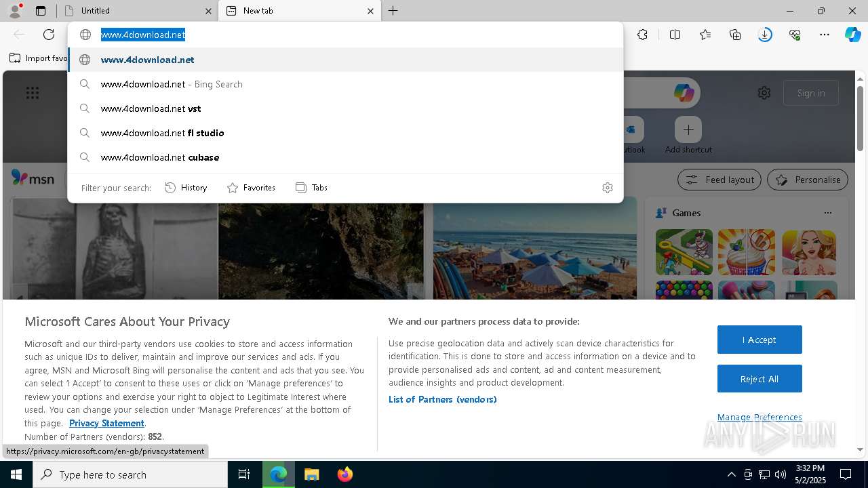Open Favorites star icon in toolbar
This screenshot has width=868, height=488.
pyautogui.click(x=705, y=35)
